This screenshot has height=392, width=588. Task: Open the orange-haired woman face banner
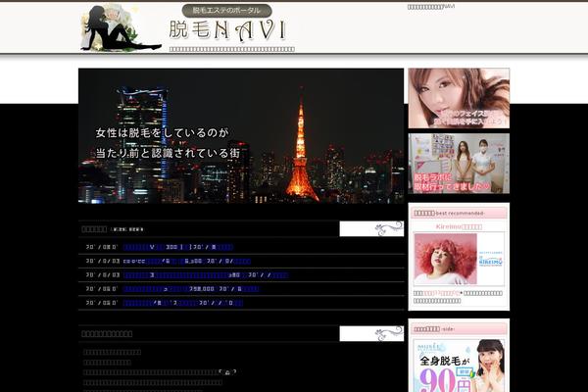tap(459, 98)
